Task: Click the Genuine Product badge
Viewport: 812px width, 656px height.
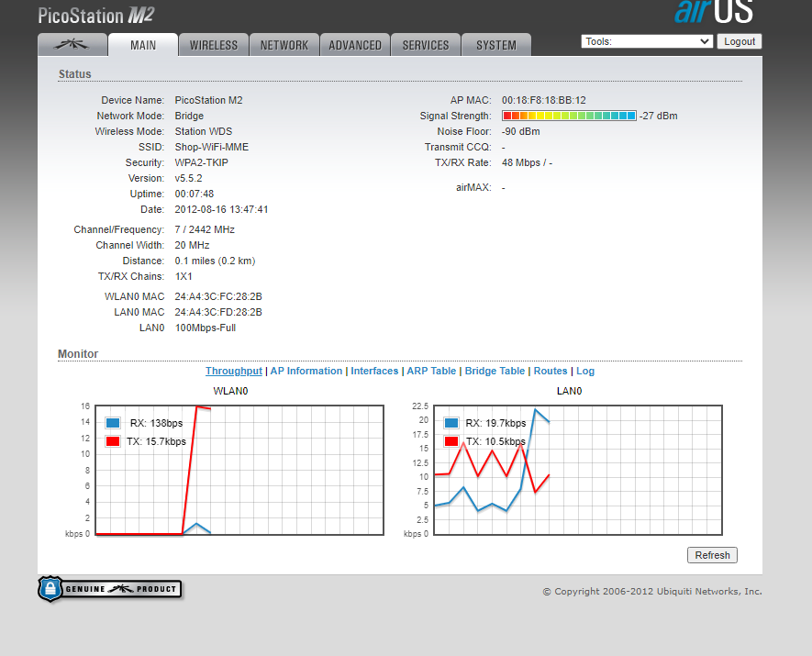Action: click(110, 589)
